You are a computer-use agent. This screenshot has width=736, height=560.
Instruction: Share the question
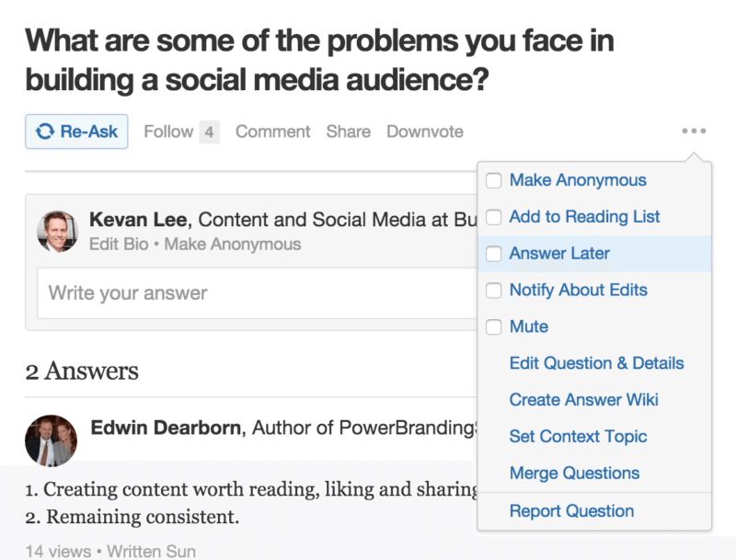(x=348, y=131)
